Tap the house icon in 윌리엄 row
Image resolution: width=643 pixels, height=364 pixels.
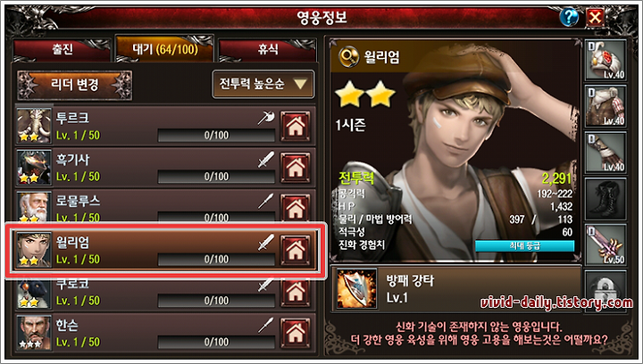click(x=296, y=250)
